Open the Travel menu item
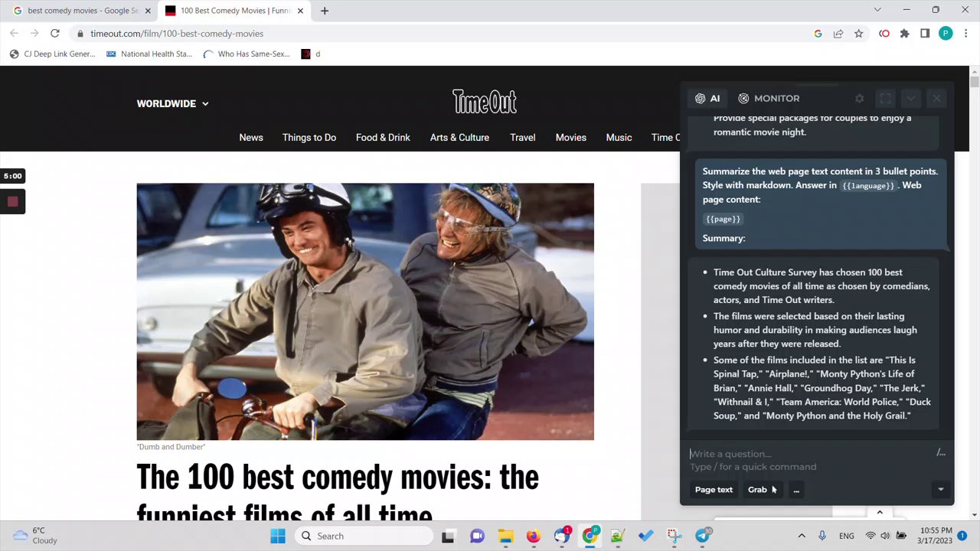 point(523,138)
